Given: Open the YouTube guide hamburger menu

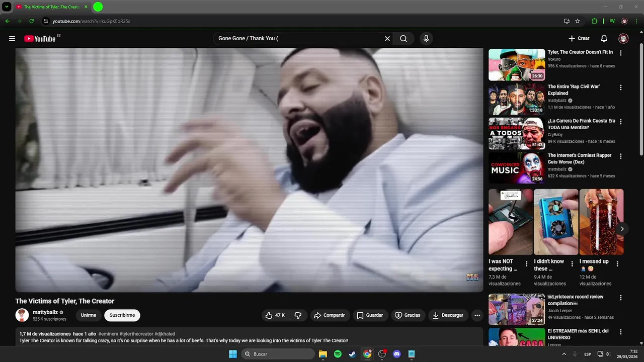Looking at the screenshot, I should 12,39.
